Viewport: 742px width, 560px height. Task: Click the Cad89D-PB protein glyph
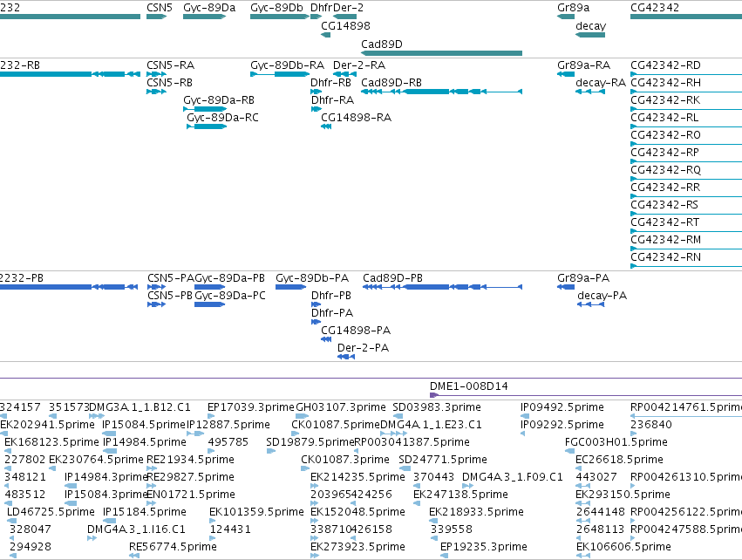tap(442, 287)
